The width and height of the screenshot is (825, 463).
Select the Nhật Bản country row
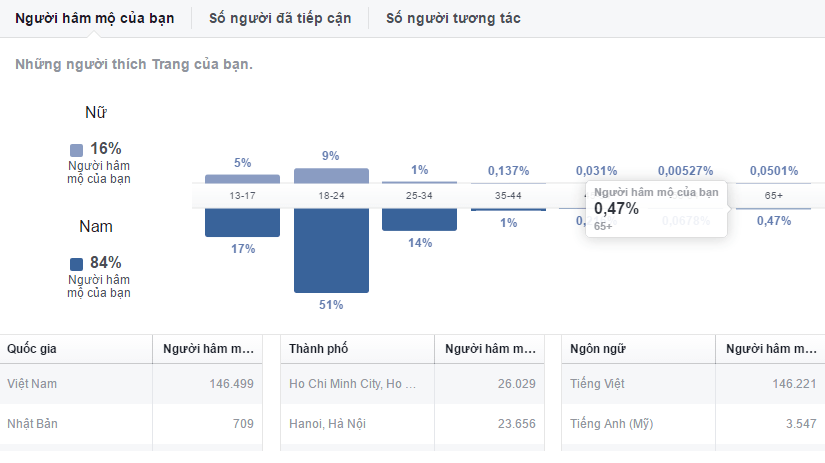131,424
